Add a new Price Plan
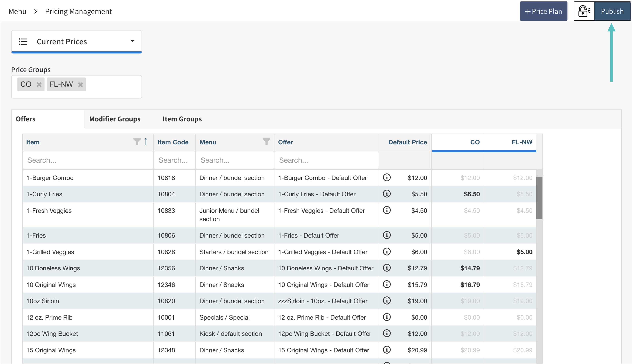This screenshot has width=632, height=364. coord(543,11)
